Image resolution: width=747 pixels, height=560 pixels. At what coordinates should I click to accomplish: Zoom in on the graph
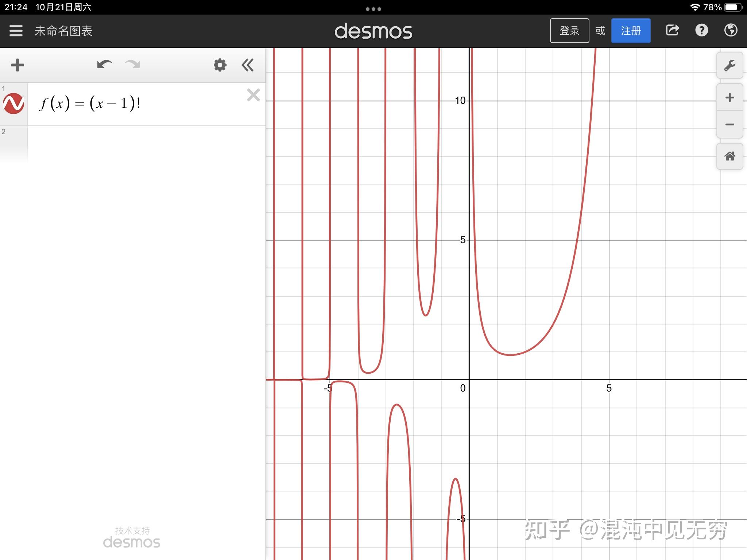[x=729, y=97]
